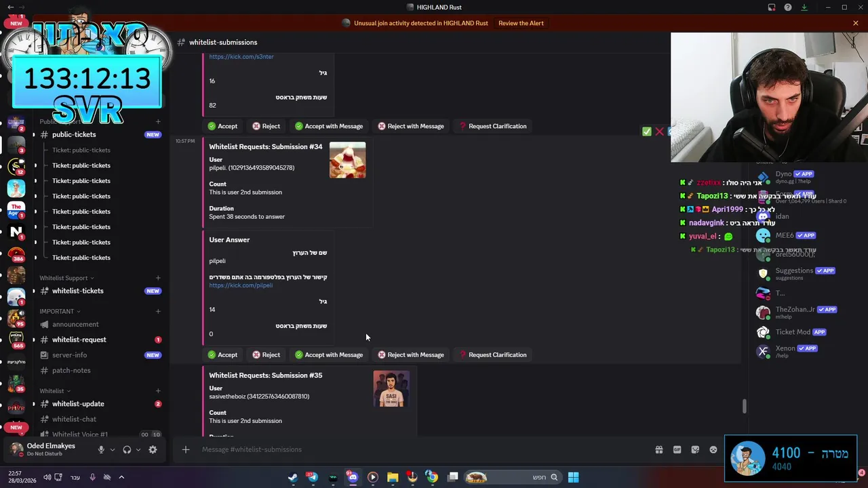The image size is (868, 488).
Task: Create channel in Whitelist Support category plus icon
Action: point(158,278)
